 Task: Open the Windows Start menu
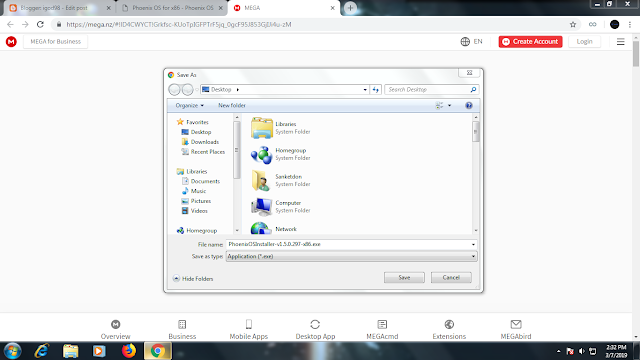click(x=13, y=351)
